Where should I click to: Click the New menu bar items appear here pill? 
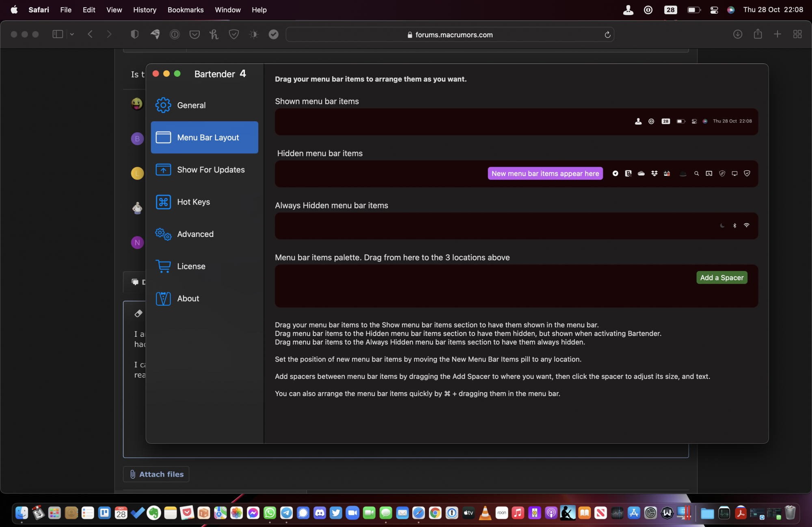click(545, 173)
